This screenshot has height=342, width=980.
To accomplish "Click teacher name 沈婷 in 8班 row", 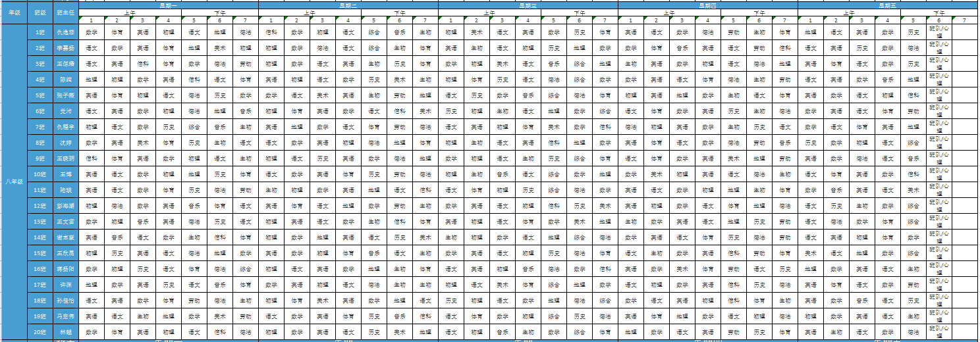I will click(x=65, y=142).
